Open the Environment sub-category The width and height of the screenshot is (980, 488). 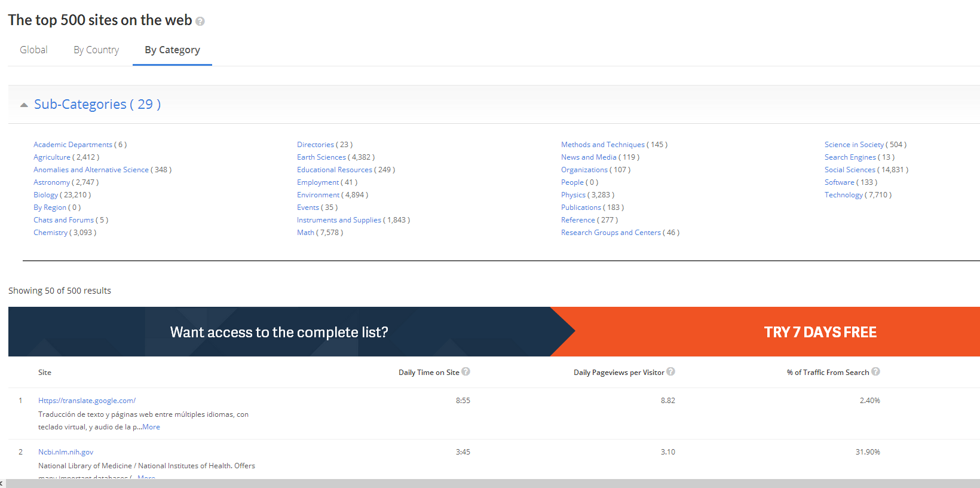click(318, 195)
